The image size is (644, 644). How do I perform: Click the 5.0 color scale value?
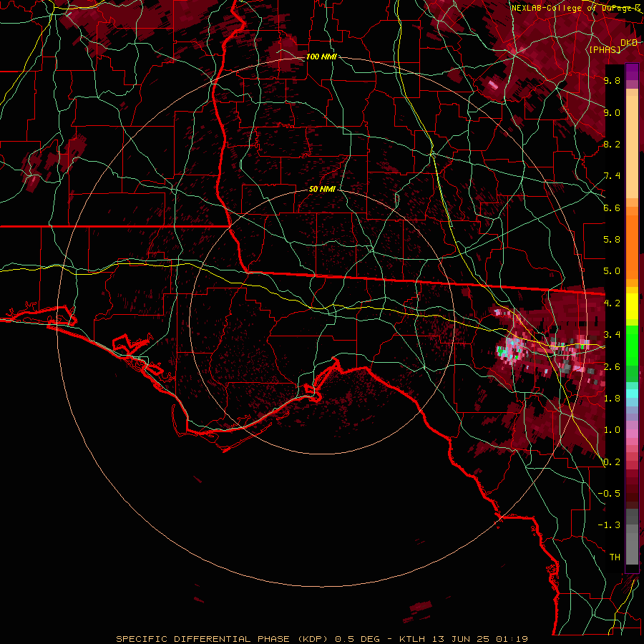(x=612, y=271)
